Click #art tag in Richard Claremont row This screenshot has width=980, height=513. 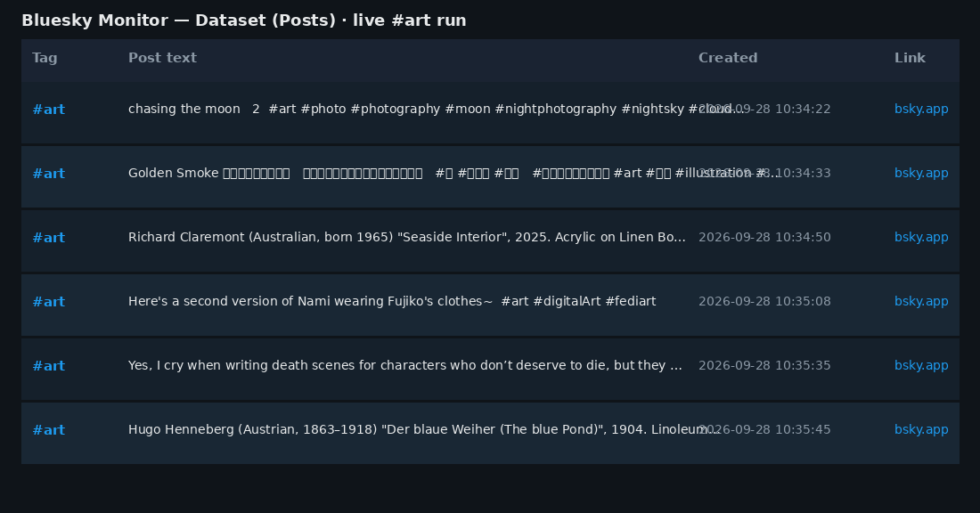tap(49, 238)
